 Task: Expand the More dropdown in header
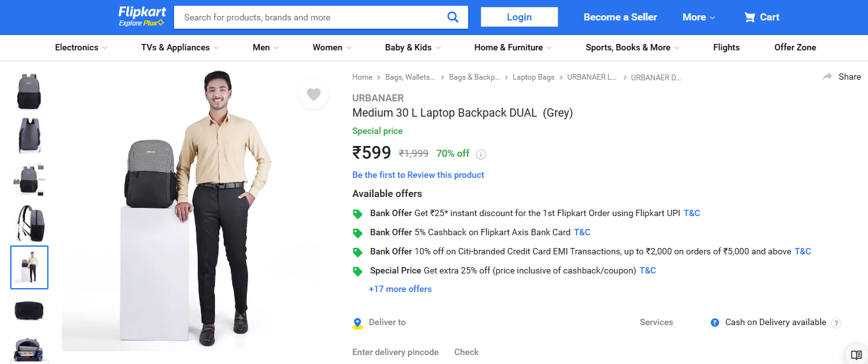[699, 17]
